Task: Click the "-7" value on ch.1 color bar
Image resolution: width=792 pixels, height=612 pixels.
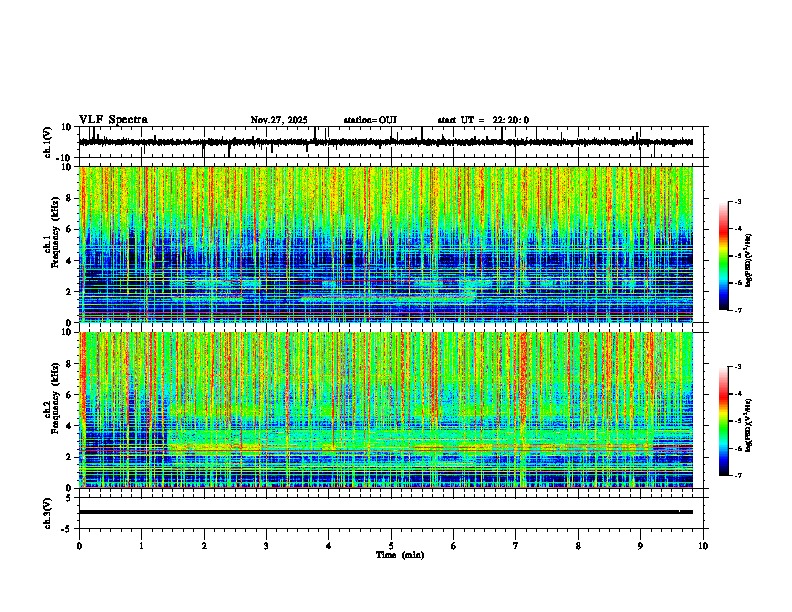Action: coord(738,311)
